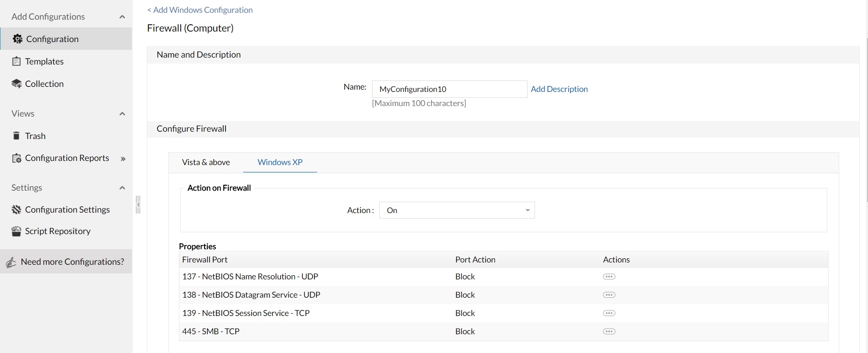Select the Windows XP tab
The height and width of the screenshot is (353, 868).
tap(280, 162)
